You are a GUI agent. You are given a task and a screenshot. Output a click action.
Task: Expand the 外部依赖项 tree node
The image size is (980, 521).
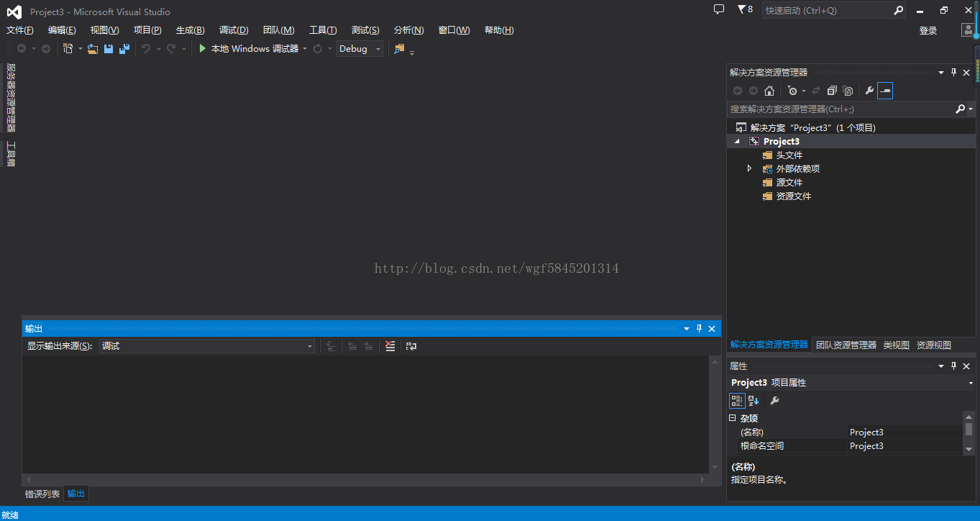coord(749,168)
